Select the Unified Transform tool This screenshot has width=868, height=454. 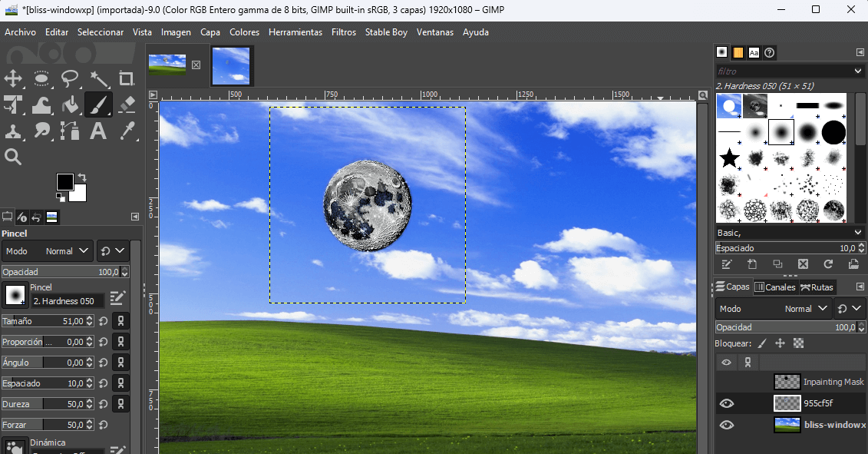tap(13, 104)
